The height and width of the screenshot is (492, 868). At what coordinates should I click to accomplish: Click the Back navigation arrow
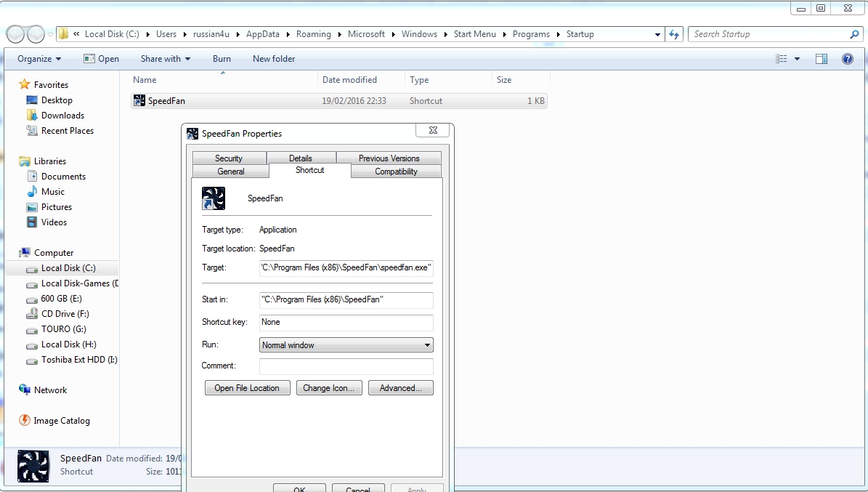15,34
